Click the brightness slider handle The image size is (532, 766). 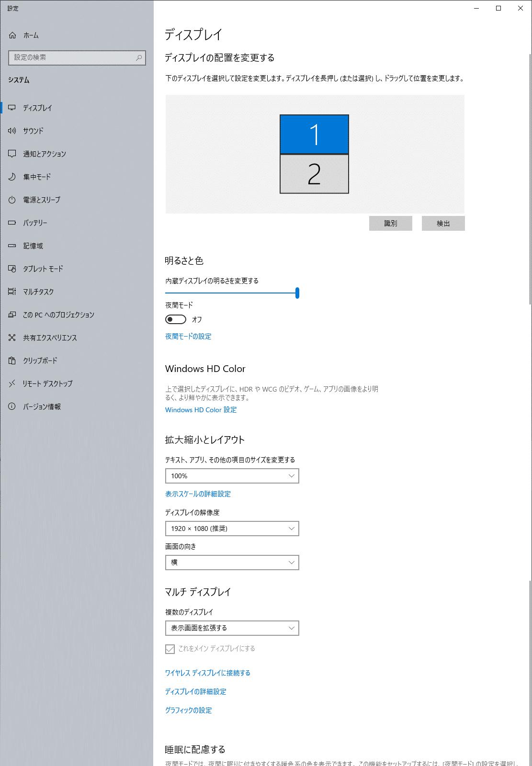297,293
